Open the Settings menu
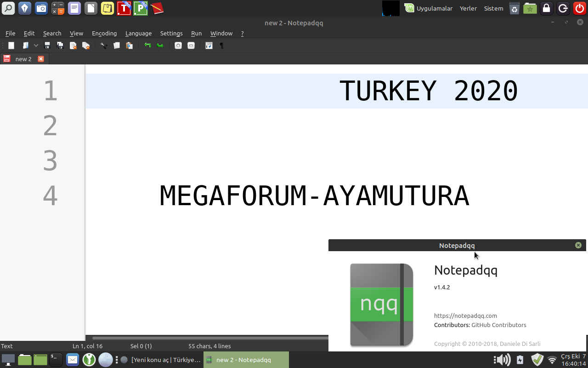This screenshot has width=588, height=368. pos(171,33)
